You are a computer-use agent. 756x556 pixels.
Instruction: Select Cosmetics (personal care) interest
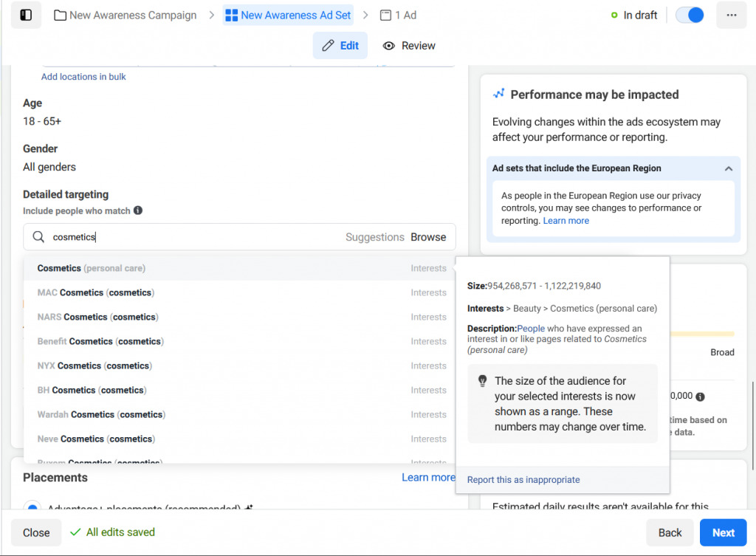(239, 268)
